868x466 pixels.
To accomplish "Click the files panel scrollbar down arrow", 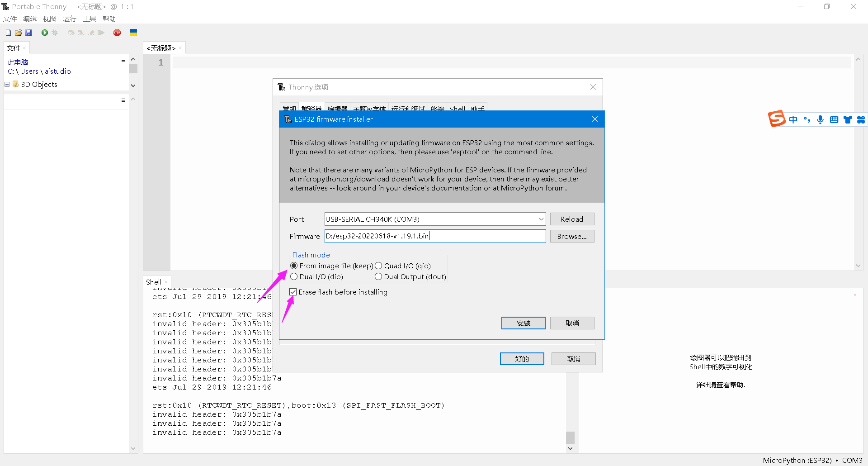I will pos(133,85).
